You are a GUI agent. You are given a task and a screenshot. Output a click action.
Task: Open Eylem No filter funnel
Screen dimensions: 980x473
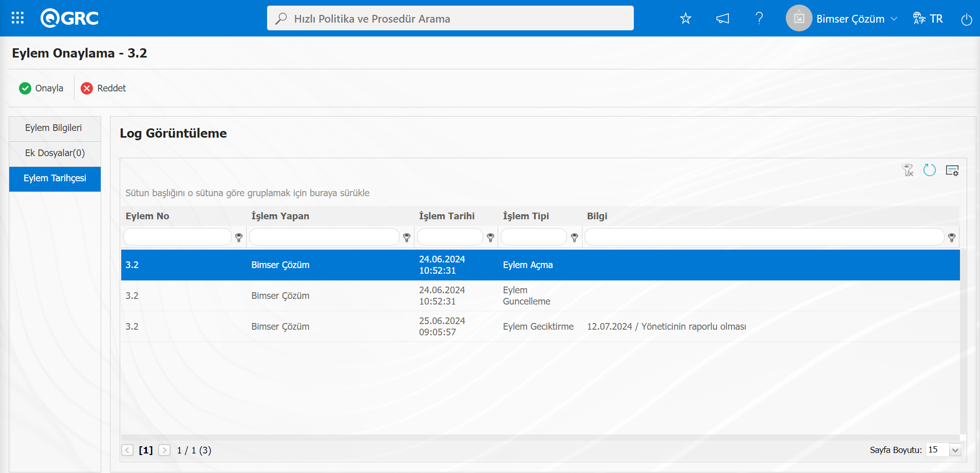[239, 237]
